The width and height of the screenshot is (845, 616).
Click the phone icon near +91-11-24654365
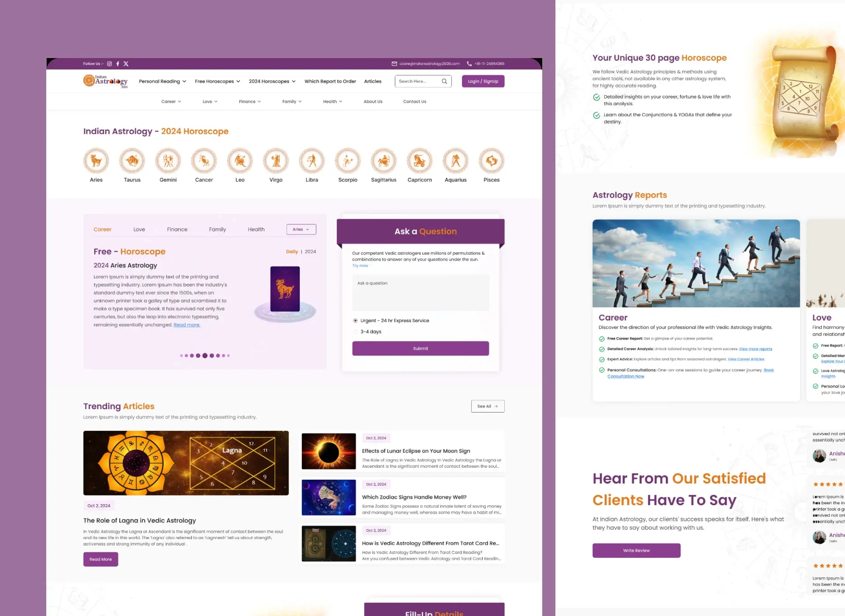(469, 63)
